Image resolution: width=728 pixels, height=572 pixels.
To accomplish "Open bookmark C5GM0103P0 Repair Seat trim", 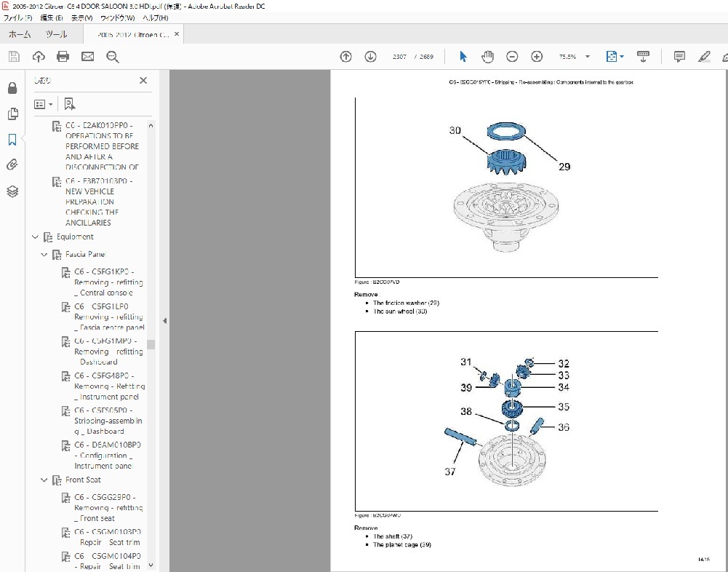I will coord(107,537).
